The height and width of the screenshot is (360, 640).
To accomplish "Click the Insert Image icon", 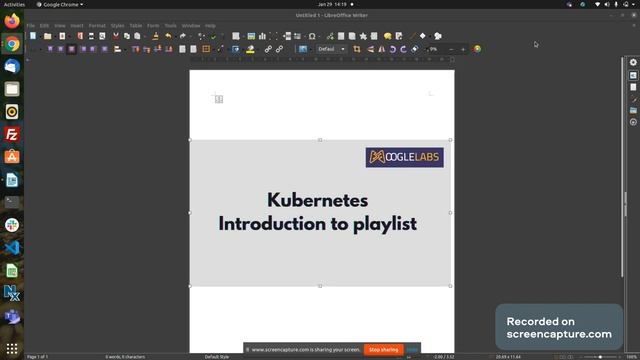I will (x=251, y=36).
